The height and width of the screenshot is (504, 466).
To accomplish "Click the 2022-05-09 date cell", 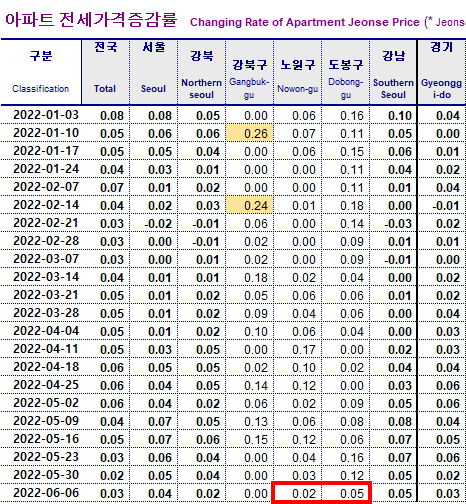I will pyautogui.click(x=41, y=421).
